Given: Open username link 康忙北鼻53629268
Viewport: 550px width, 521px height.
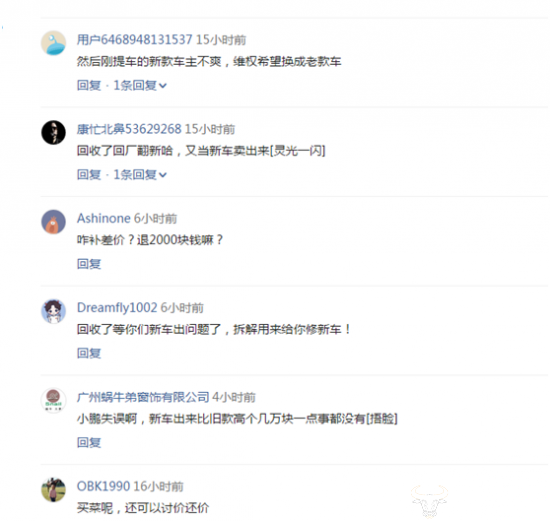Looking at the screenshot, I should [129, 129].
